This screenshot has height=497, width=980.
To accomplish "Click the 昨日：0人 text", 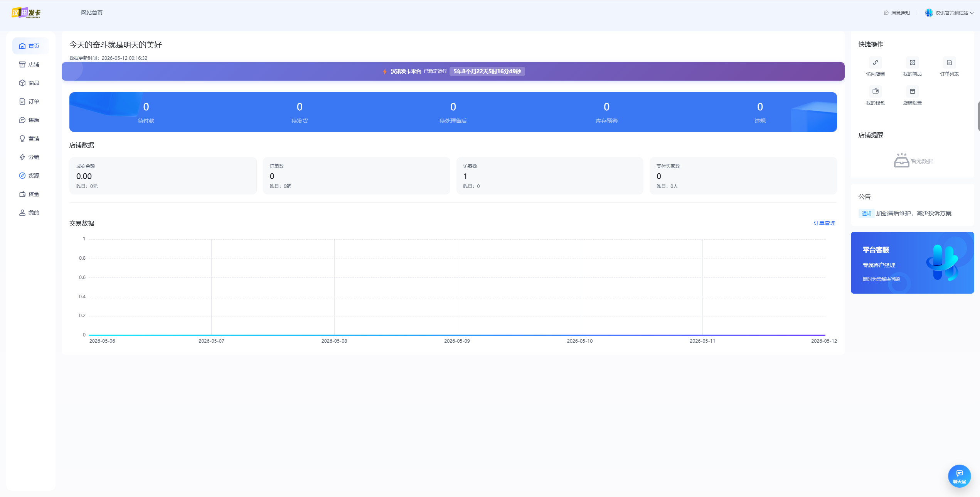I will [x=667, y=186].
